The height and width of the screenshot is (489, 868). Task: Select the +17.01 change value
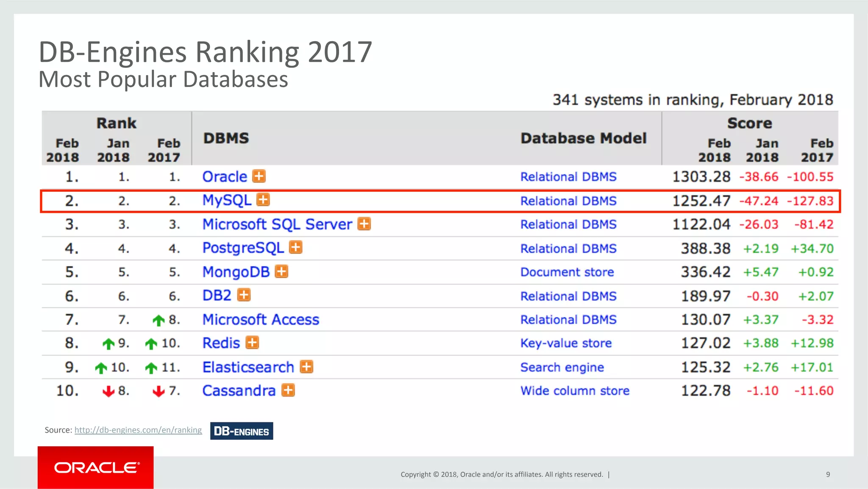tap(812, 367)
